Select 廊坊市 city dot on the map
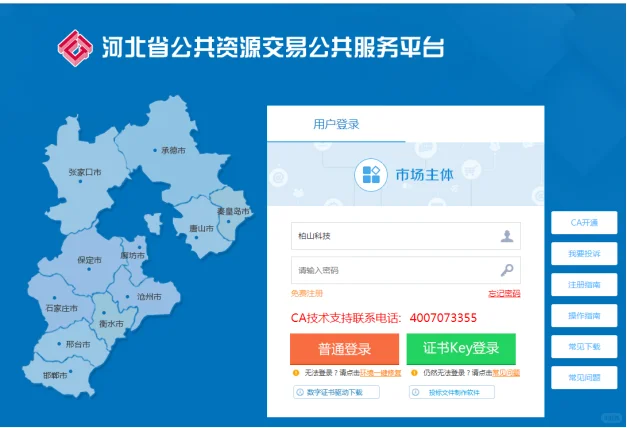 click(140, 248)
